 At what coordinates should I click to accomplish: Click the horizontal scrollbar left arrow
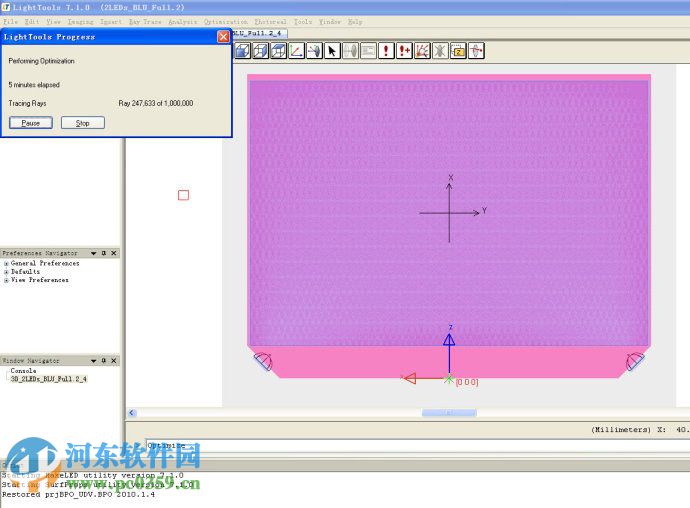[132, 413]
